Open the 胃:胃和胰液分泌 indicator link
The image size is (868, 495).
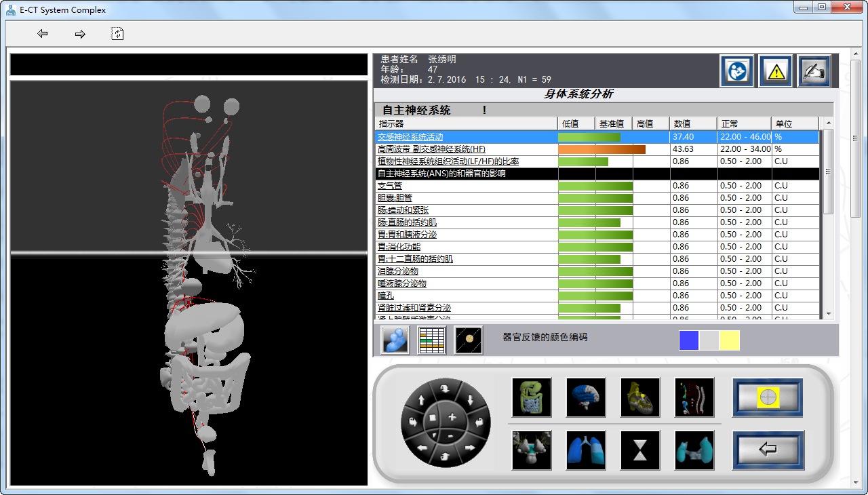[x=407, y=235]
